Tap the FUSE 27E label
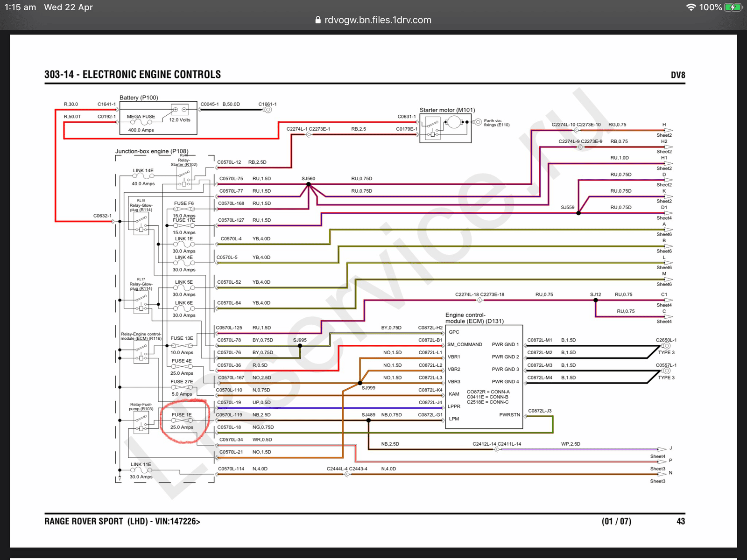The image size is (747, 560). point(182,382)
